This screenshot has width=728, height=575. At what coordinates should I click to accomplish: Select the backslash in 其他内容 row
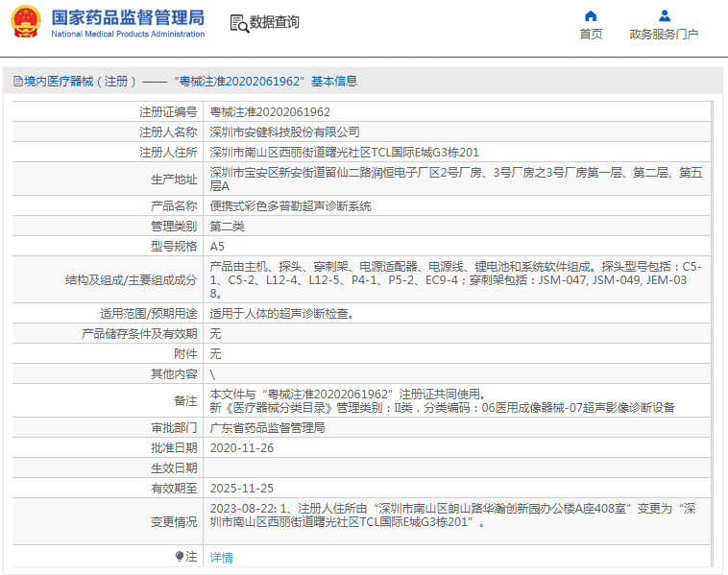[212, 374]
